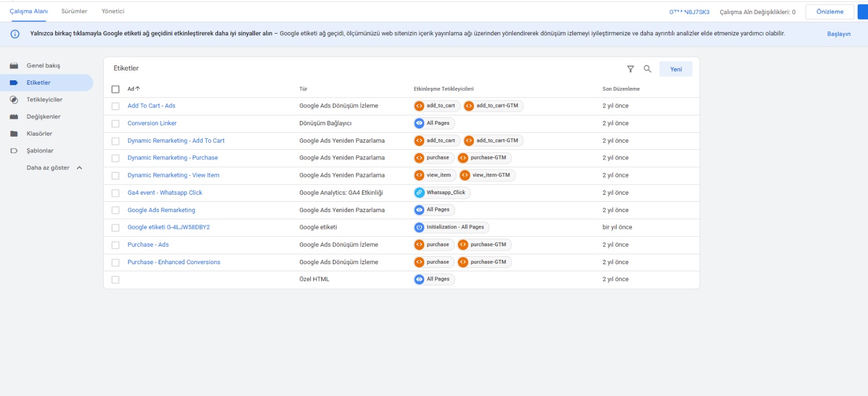Click the 'Google etiketi' type cell
Image resolution: width=868 pixels, height=396 pixels.
click(x=318, y=227)
